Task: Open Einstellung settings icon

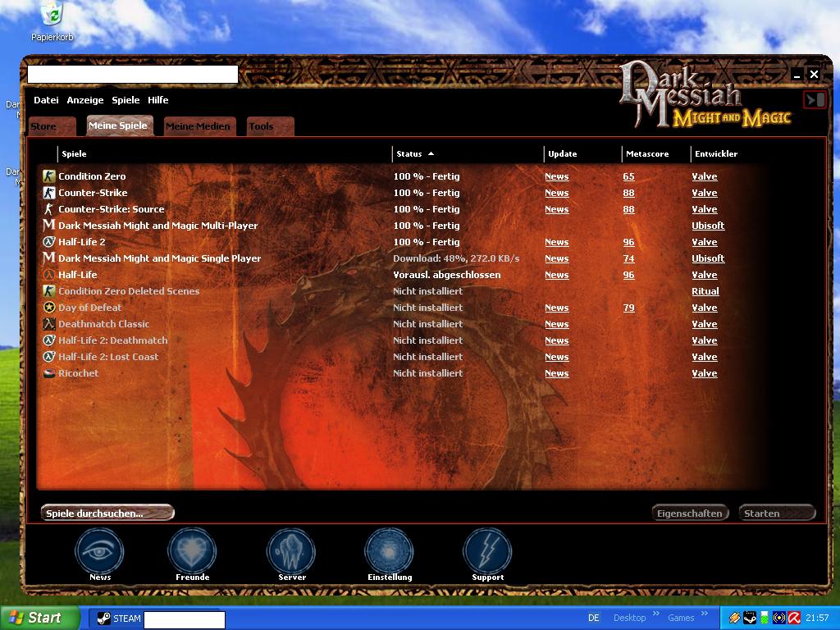Action: 389,552
